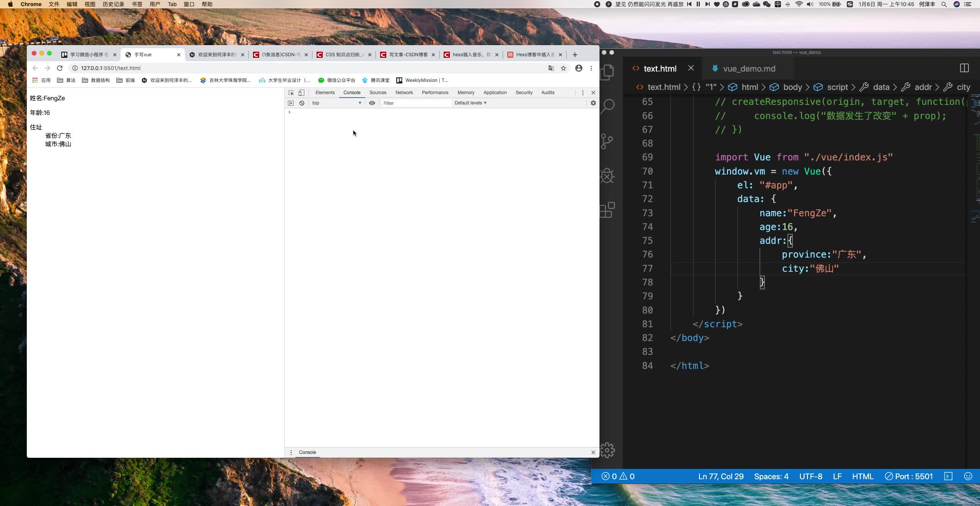Open the Elements DevTools tab

[x=325, y=93]
